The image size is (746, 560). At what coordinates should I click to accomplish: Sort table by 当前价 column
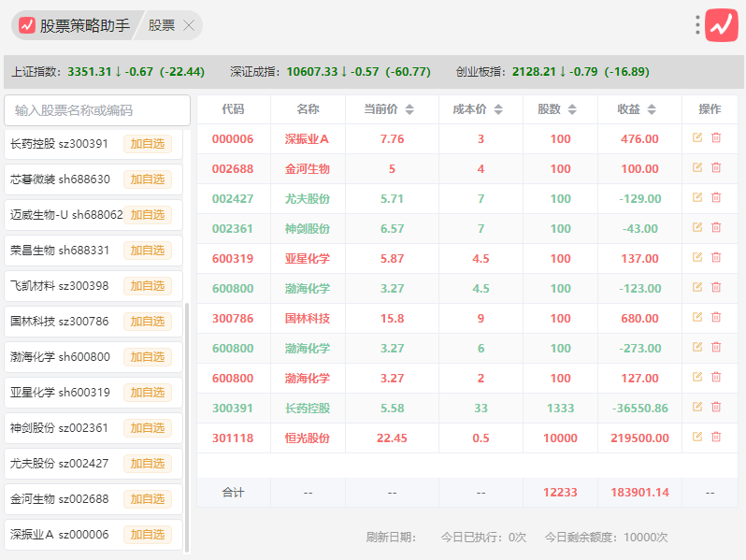409,109
